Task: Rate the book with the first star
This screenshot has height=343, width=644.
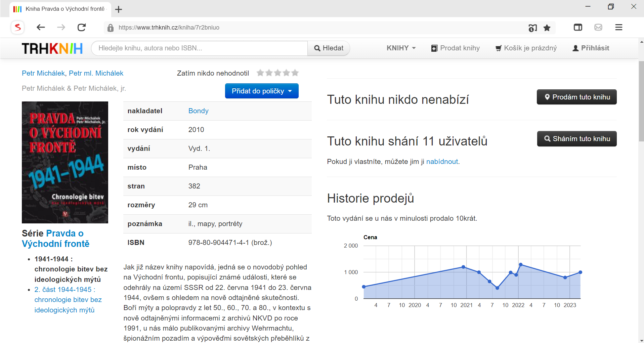Action: (260, 73)
